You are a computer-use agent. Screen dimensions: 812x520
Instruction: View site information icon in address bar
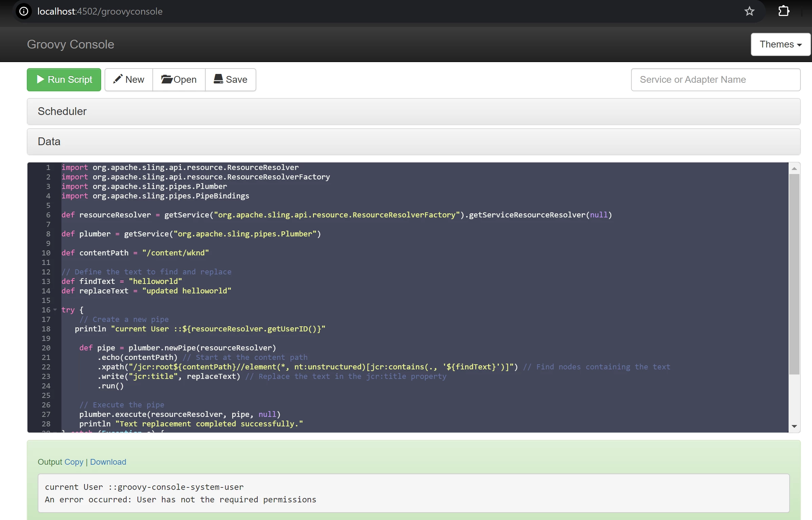pyautogui.click(x=23, y=11)
